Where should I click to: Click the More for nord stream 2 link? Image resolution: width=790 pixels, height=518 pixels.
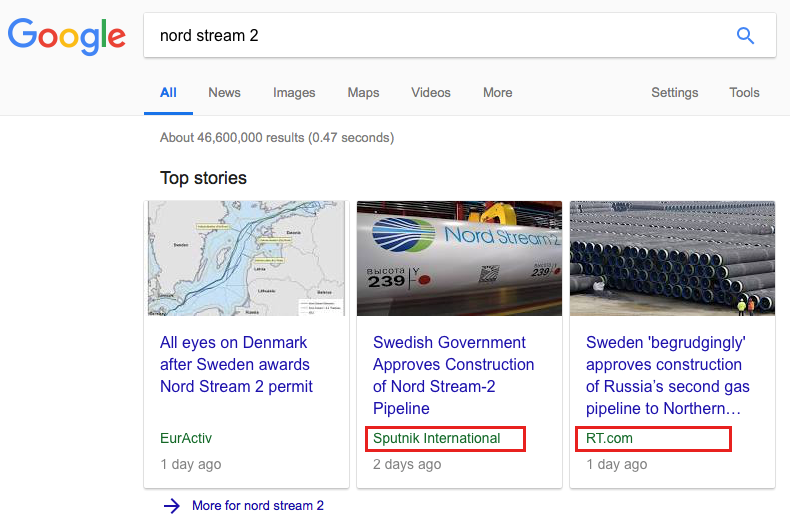[258, 505]
